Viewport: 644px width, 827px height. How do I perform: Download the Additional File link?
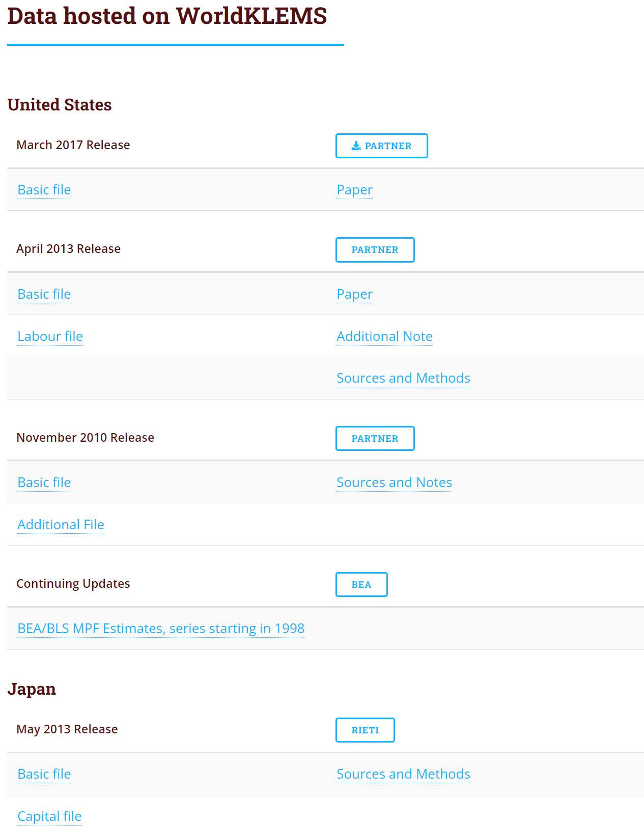click(x=61, y=525)
